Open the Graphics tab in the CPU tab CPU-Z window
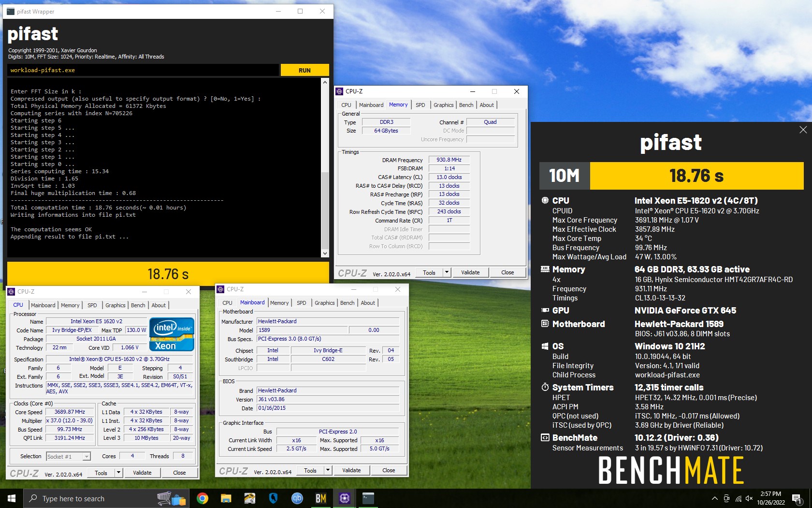This screenshot has width=812, height=508. click(115, 305)
